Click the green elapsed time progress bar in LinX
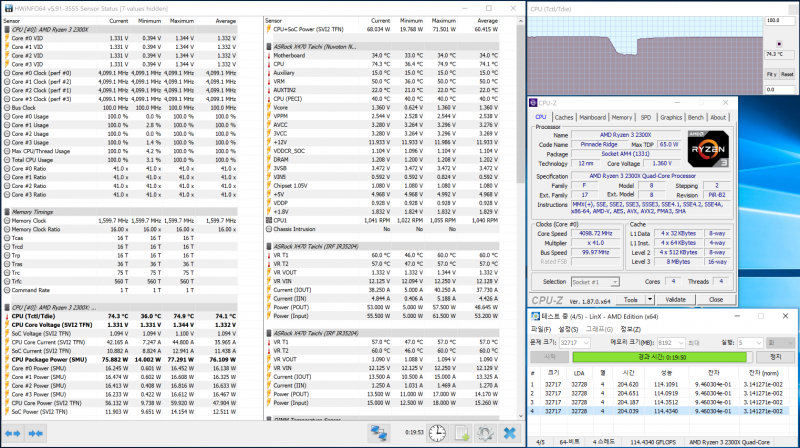 662,357
